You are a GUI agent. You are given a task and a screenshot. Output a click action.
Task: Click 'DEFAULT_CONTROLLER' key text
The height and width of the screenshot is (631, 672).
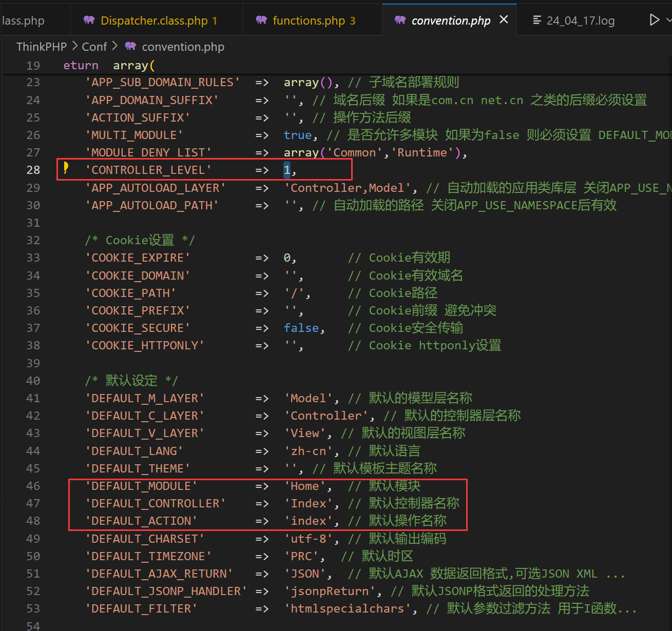(x=156, y=503)
